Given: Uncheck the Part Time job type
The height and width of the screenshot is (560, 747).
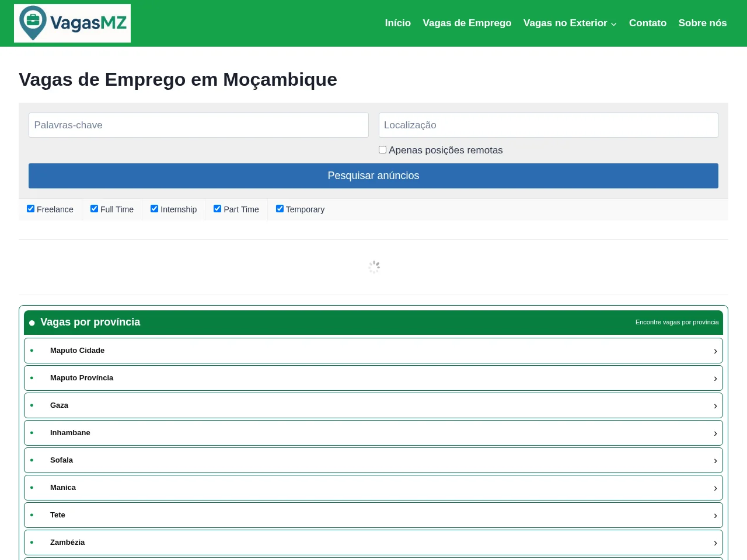Looking at the screenshot, I should pyautogui.click(x=218, y=209).
